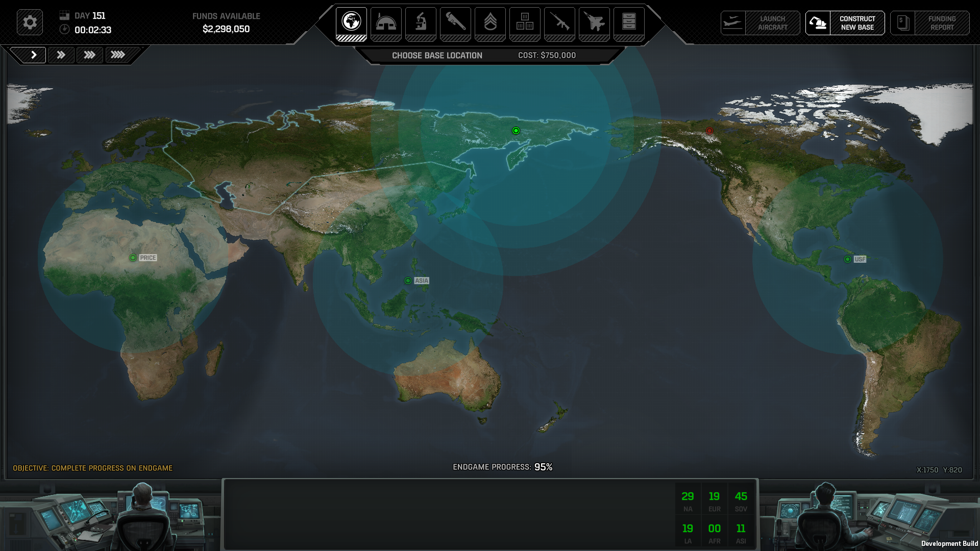The image size is (980, 551).
Task: Set game speed to triple arrows
Action: 90,55
